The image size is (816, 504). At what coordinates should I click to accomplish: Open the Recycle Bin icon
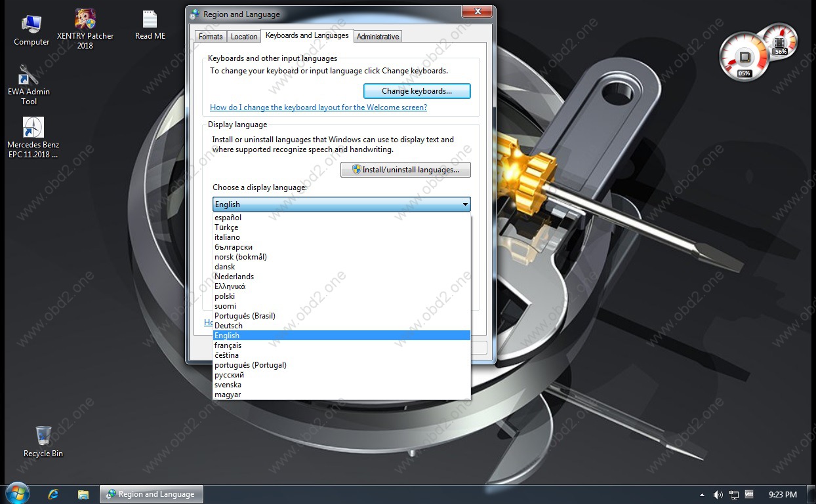pyautogui.click(x=43, y=435)
